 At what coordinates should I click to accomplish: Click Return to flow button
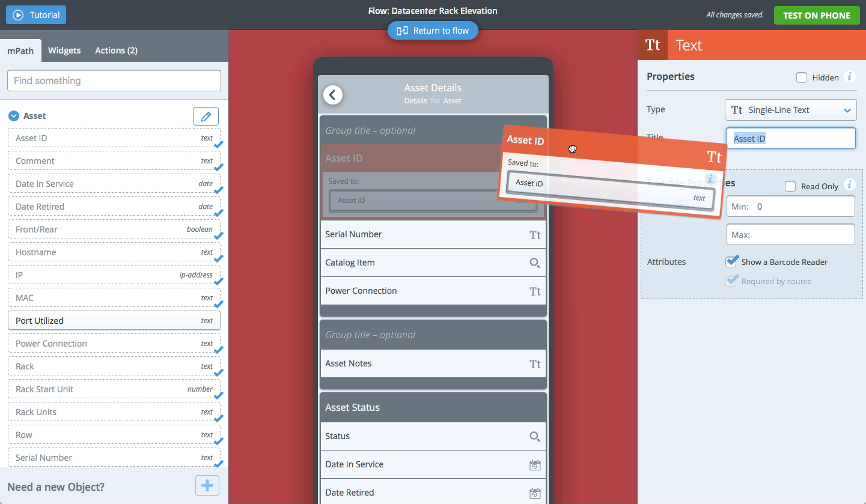pos(433,31)
